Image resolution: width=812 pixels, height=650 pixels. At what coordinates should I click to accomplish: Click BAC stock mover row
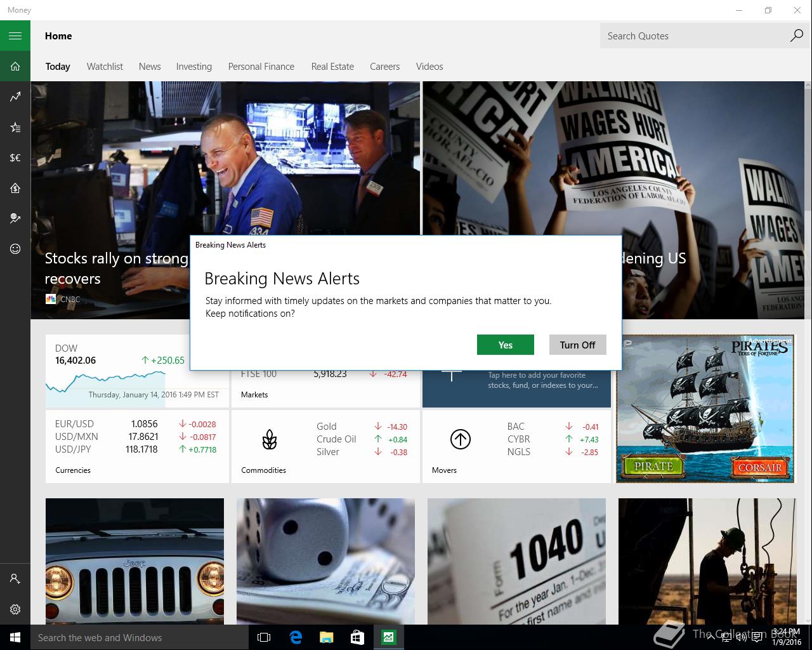point(553,427)
